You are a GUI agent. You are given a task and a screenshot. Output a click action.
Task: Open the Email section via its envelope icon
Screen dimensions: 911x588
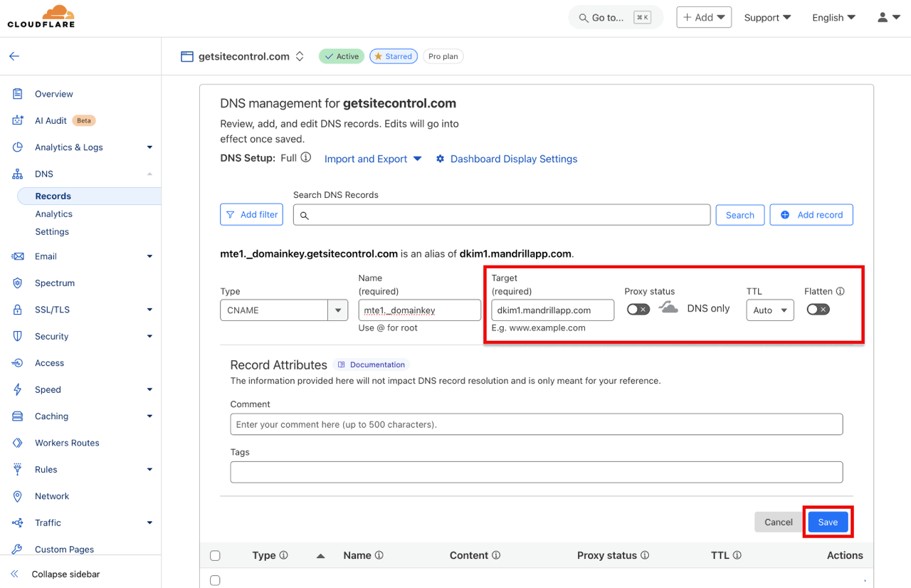(x=18, y=256)
